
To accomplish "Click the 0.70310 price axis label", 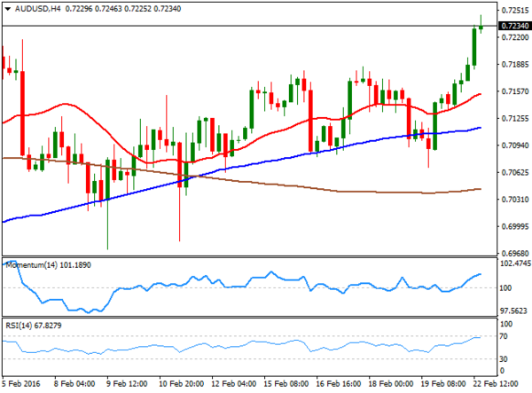I will (x=509, y=199).
